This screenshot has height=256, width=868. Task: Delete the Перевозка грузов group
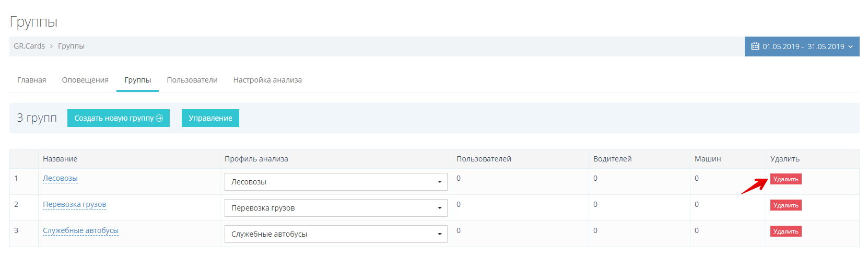coord(785,205)
